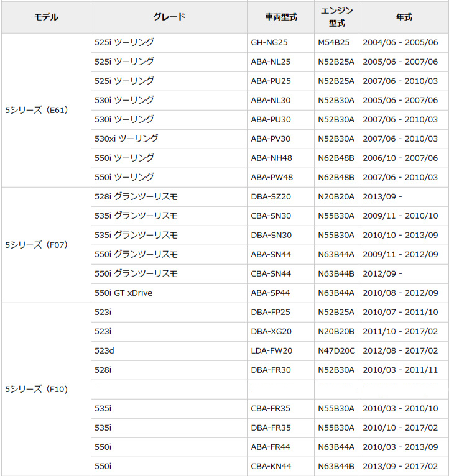Click the 年式 column header
This screenshot has height=476, width=449.
[x=404, y=17]
